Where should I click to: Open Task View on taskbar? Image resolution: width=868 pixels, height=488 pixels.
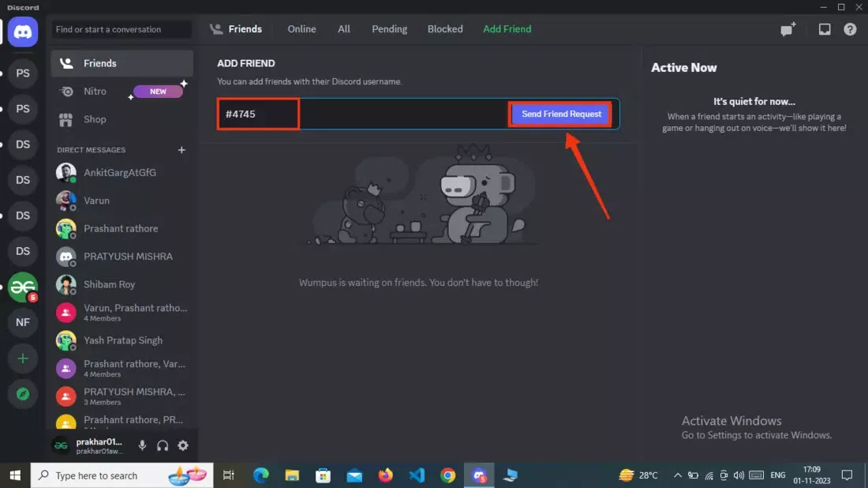pyautogui.click(x=228, y=475)
